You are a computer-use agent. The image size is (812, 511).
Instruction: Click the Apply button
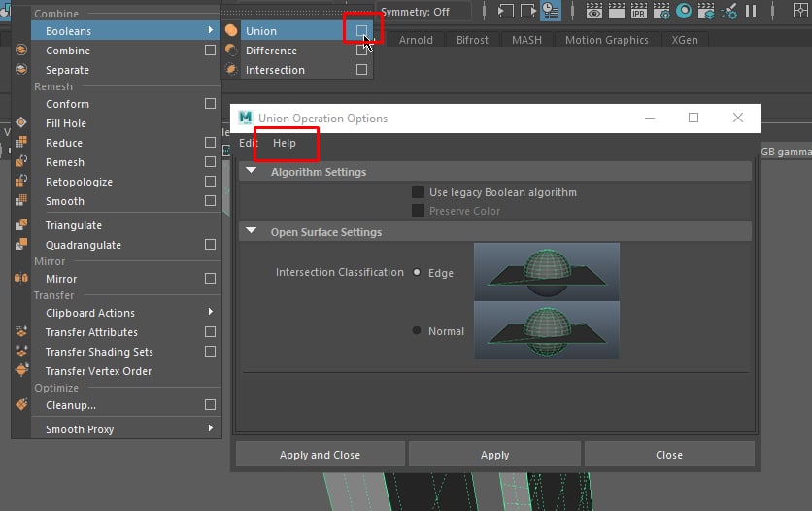(494, 455)
